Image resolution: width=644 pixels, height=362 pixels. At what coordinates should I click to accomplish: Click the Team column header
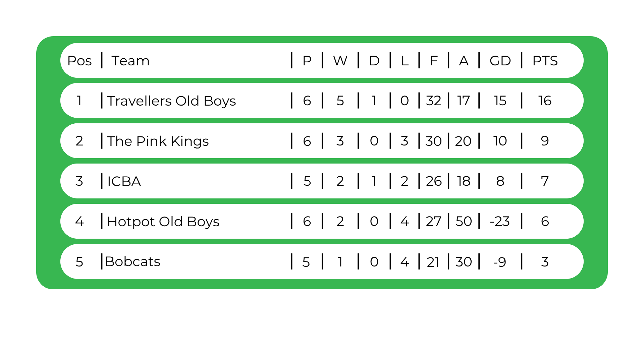point(130,61)
